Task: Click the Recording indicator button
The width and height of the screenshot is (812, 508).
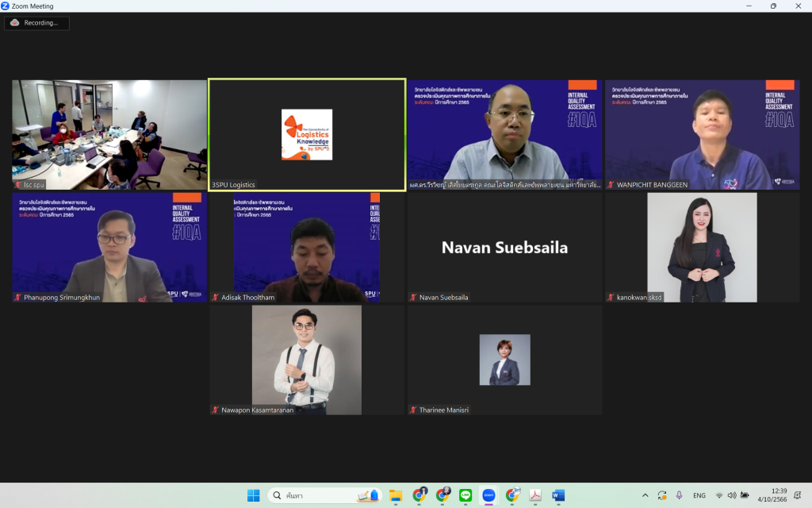Action: pos(36,23)
